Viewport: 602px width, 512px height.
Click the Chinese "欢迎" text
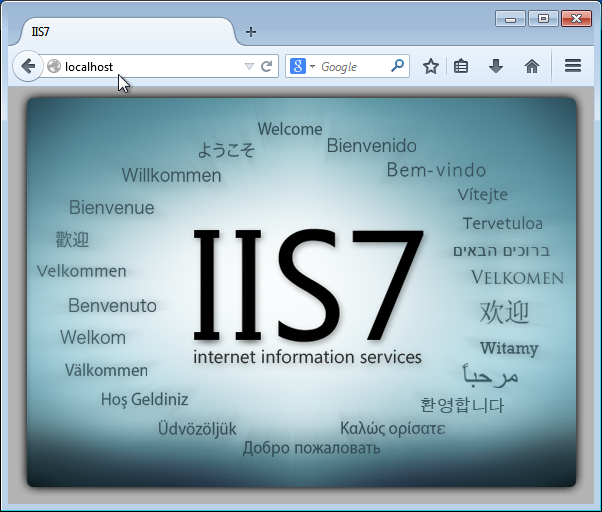coord(504,312)
